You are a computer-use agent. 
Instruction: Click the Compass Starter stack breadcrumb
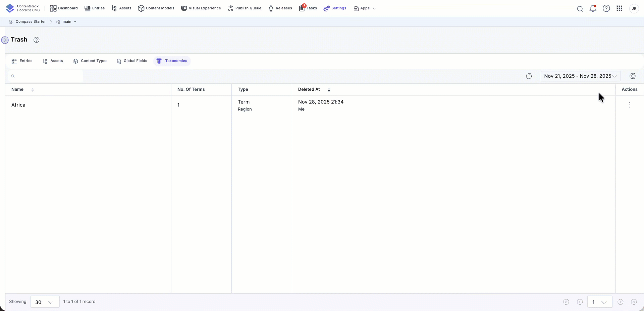(27, 22)
